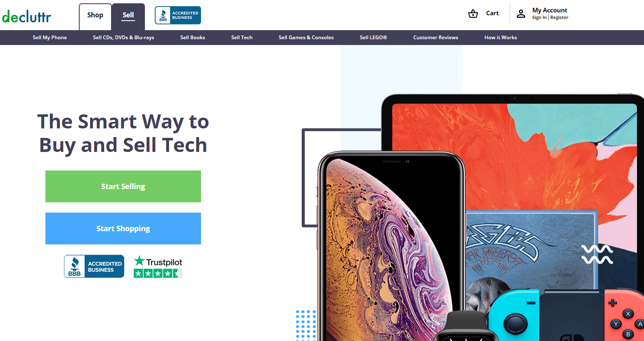Click the BBB Accredited badge below the buttons
Image resolution: width=644 pixels, height=341 pixels.
click(x=94, y=266)
